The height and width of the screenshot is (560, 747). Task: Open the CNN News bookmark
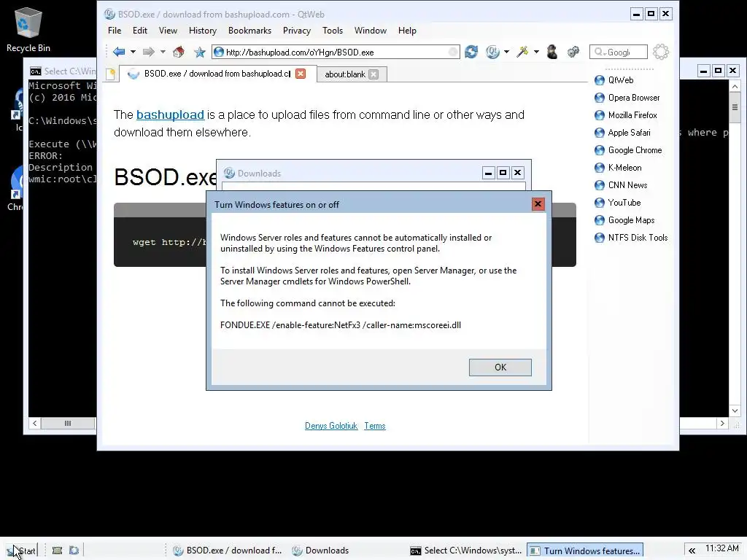point(622,185)
